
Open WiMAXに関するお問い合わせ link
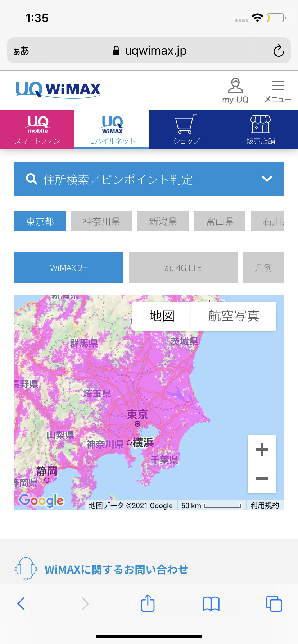(116, 569)
